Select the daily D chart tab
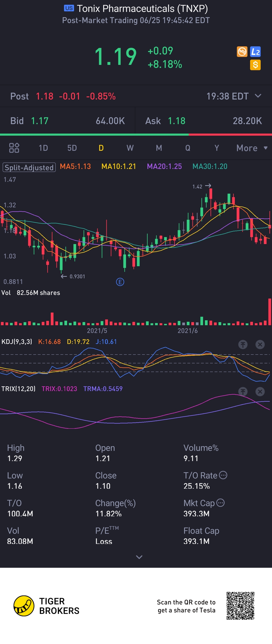Image resolution: width=272 pixels, height=644 pixels. 101,148
